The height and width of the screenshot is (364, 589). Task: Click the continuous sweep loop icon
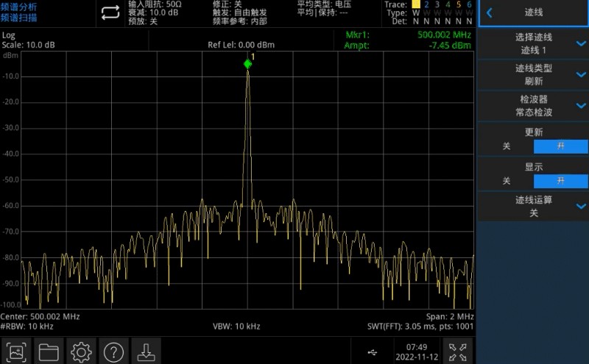(110, 13)
